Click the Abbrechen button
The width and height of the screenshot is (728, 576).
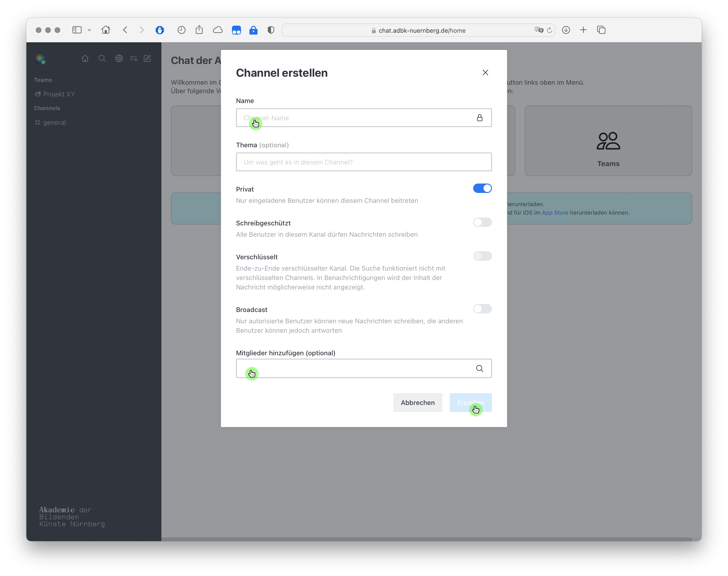pos(417,402)
